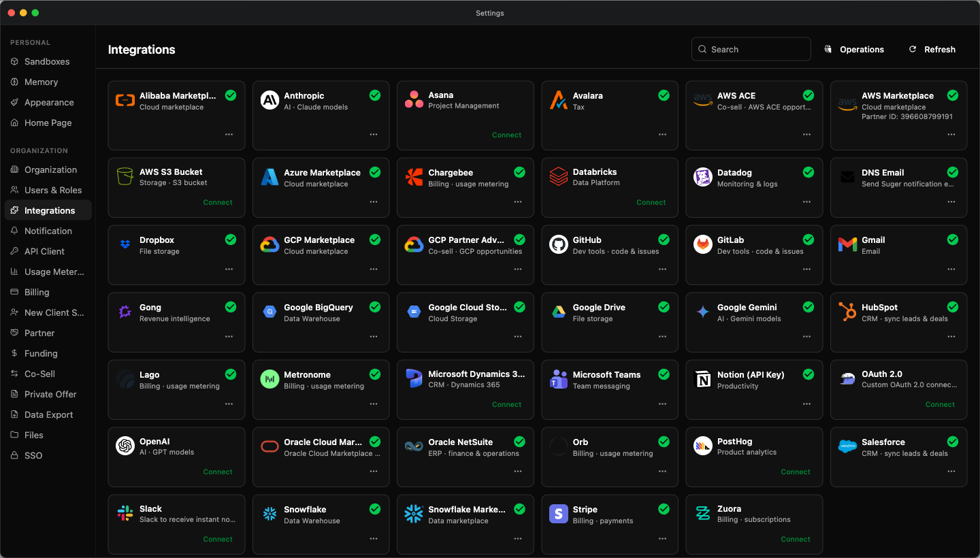
Task: Click the HubSpot logo icon
Action: point(847,312)
